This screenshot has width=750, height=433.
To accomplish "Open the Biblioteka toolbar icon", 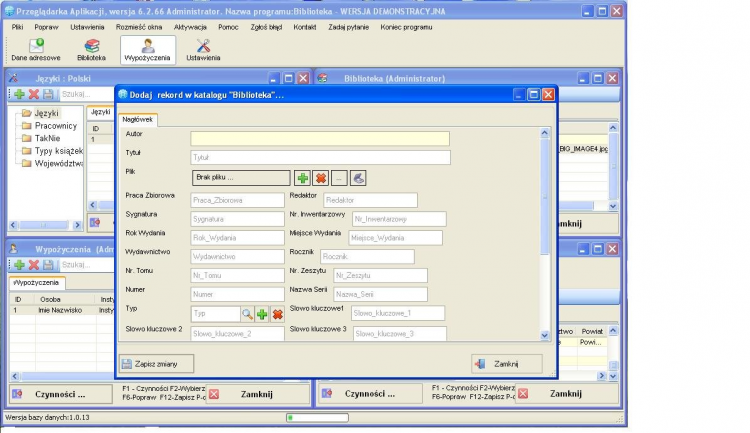I will (x=91, y=50).
